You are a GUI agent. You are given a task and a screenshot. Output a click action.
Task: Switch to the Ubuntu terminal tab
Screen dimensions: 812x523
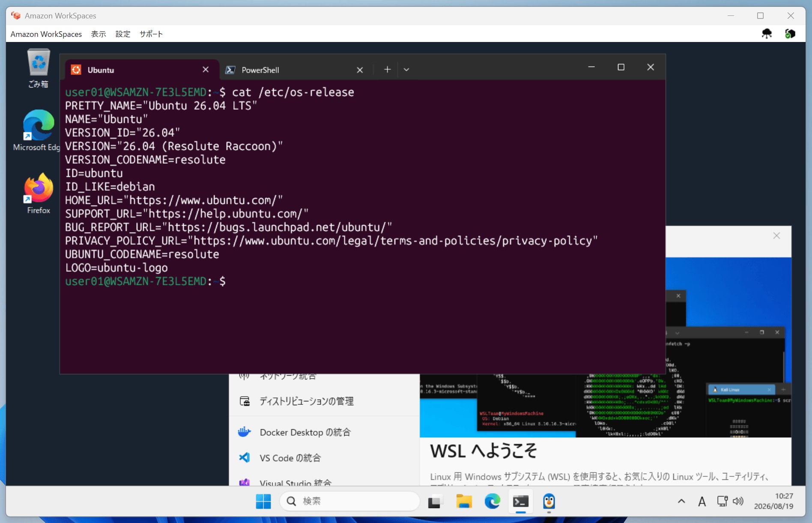coord(142,70)
